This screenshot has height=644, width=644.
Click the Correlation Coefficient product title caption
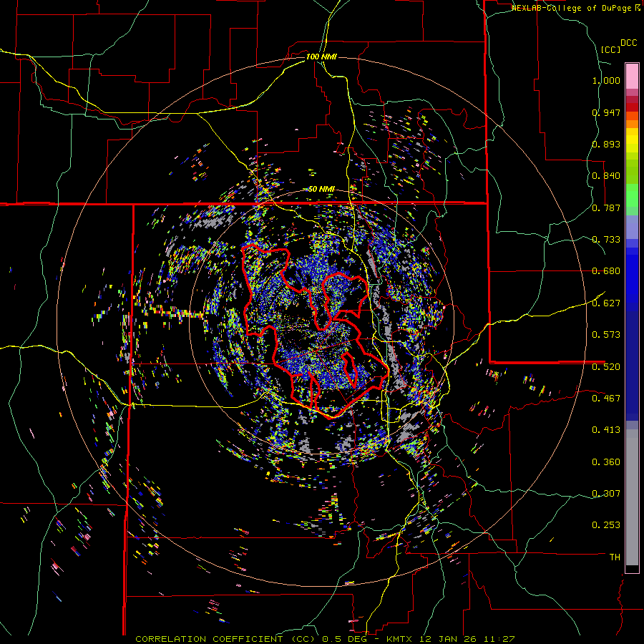coord(324,639)
